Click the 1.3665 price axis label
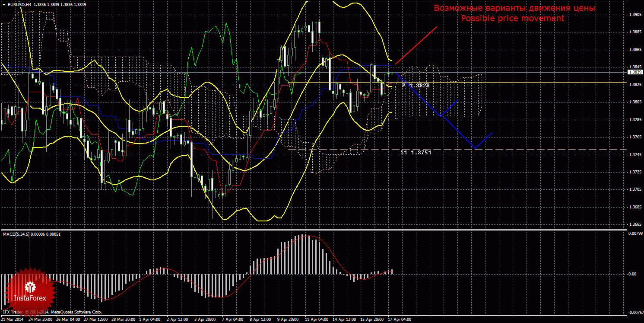Viewport: 644px width, 323px height. [x=635, y=224]
